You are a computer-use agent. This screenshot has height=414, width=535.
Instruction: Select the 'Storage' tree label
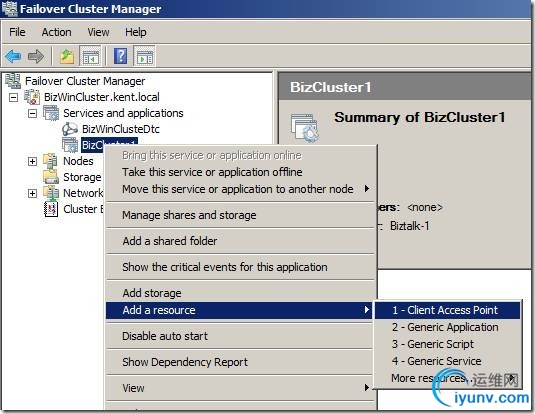point(82,177)
